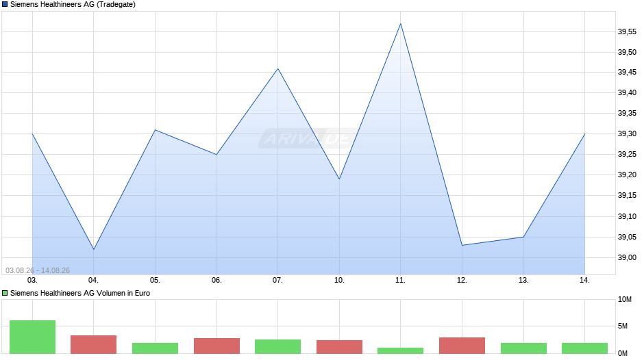Click the chart title 'Siemens Healthineers AG (Tradegate)'

click(x=73, y=5)
